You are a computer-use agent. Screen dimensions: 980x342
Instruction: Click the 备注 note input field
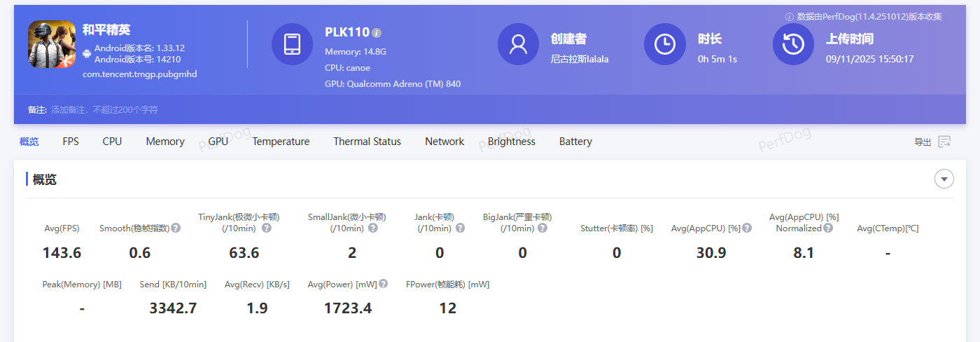105,110
